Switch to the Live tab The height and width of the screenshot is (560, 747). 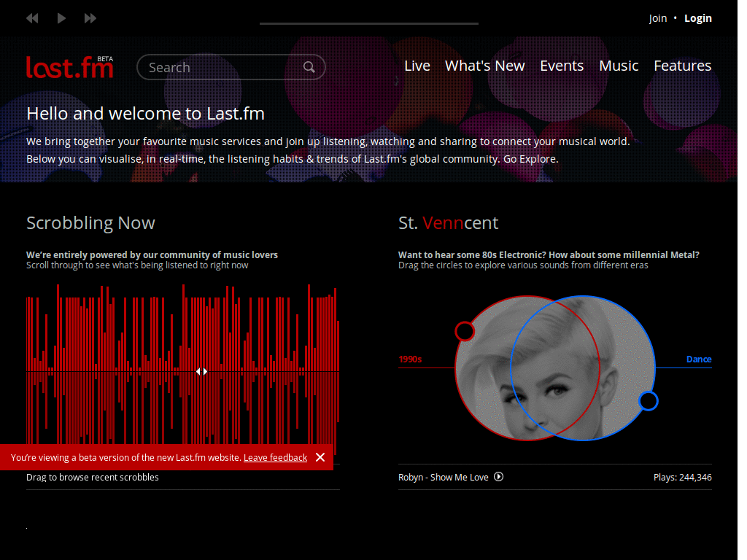417,66
